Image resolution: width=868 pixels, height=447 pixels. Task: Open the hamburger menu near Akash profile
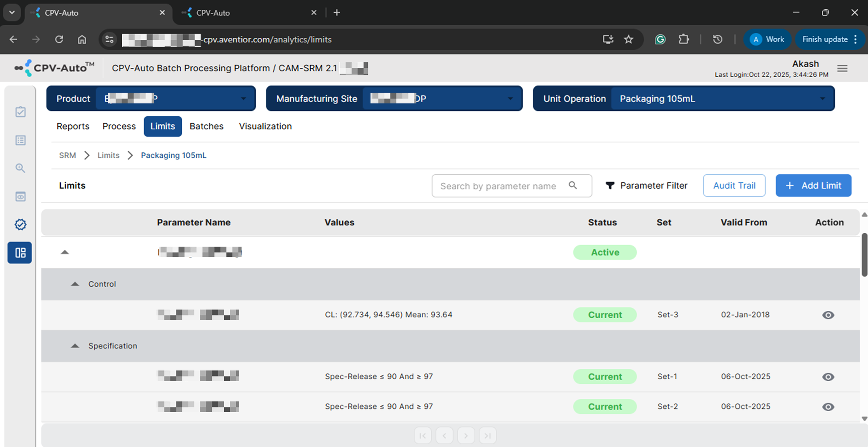(x=842, y=68)
